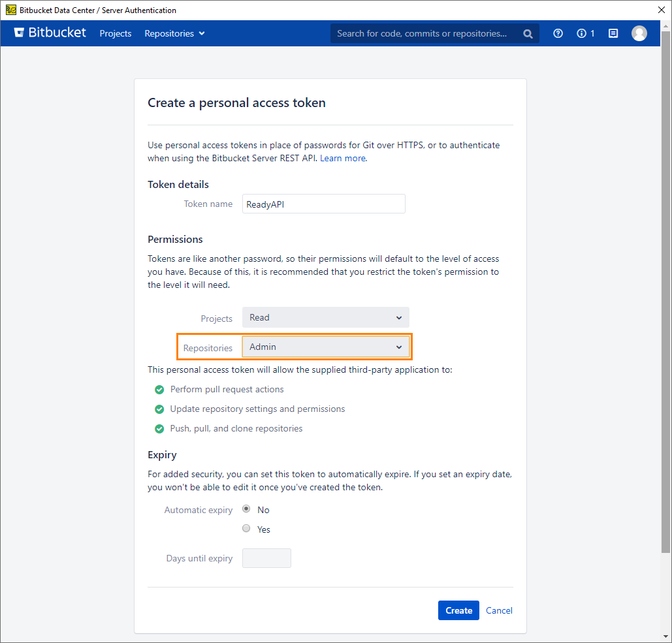Open the feedback panel icon in navbar
This screenshot has width=672, height=643.
[x=613, y=33]
